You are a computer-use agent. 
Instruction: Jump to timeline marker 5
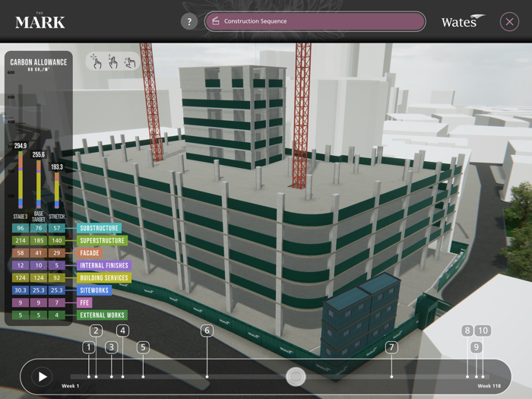tap(143, 347)
